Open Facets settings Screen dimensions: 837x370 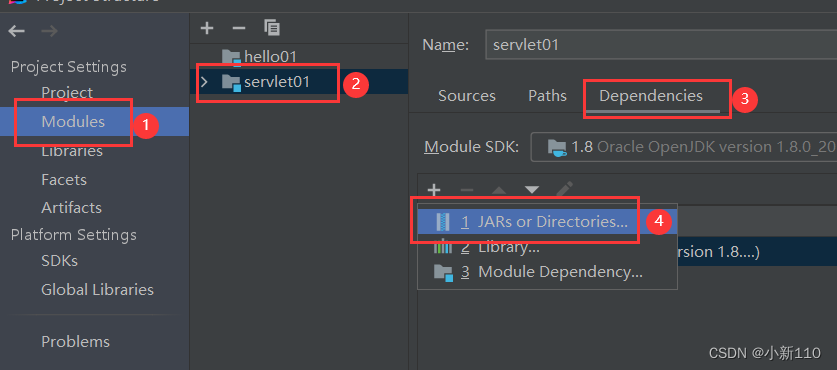pos(64,179)
